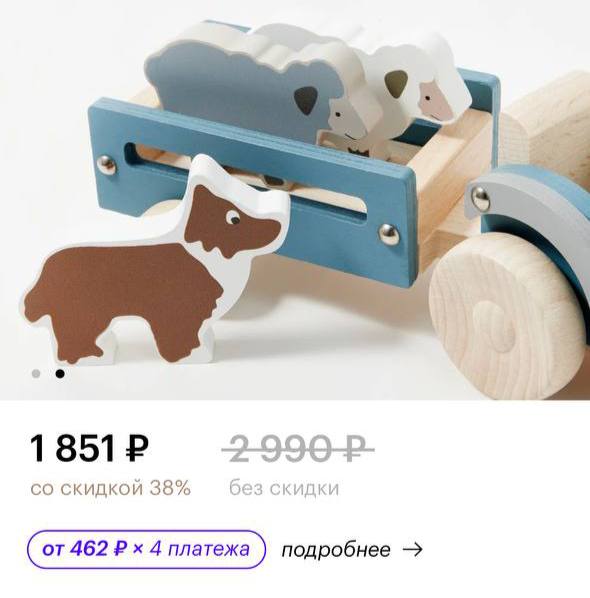This screenshot has height=598, width=590.
Task: Click the small lamb figure inside the cart
Action: click(x=351, y=126)
